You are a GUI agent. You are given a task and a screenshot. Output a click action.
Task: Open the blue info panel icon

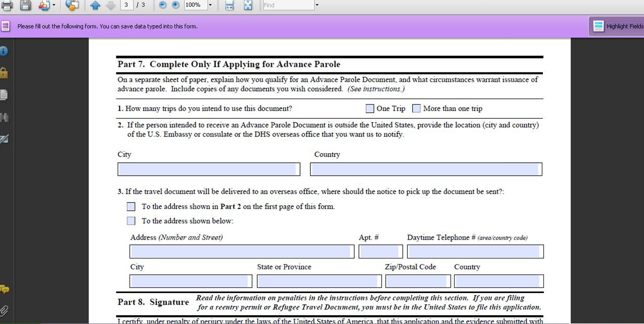click(4, 51)
